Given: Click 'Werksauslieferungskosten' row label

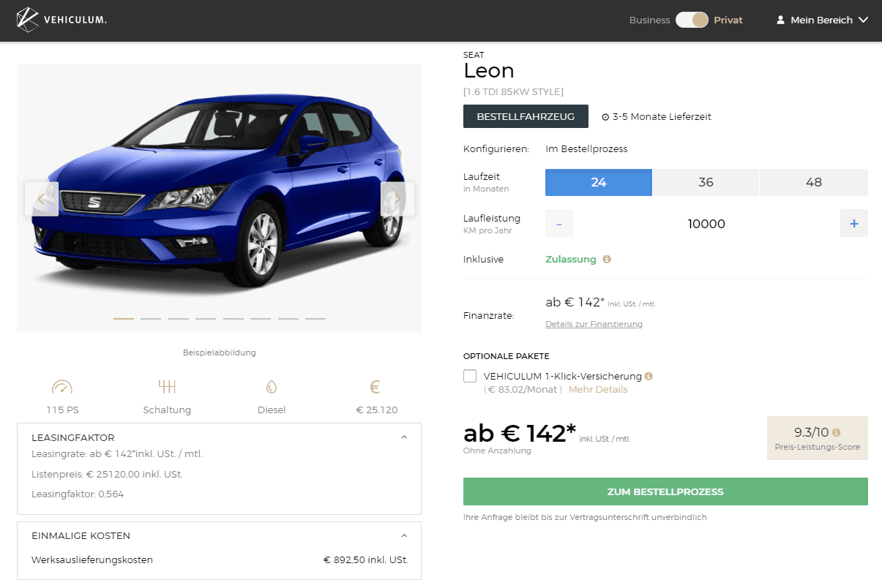Looking at the screenshot, I should (92, 560).
